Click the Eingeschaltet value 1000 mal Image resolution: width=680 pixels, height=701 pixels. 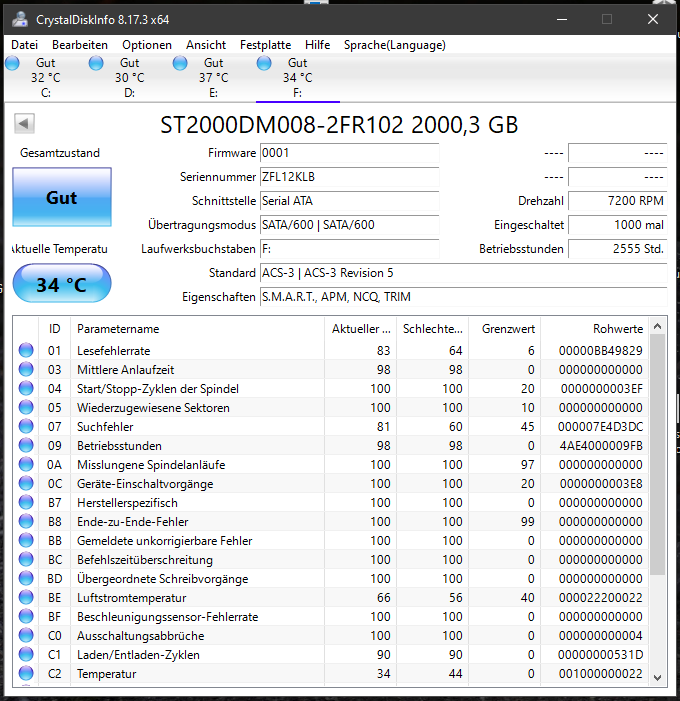pyautogui.click(x=617, y=225)
